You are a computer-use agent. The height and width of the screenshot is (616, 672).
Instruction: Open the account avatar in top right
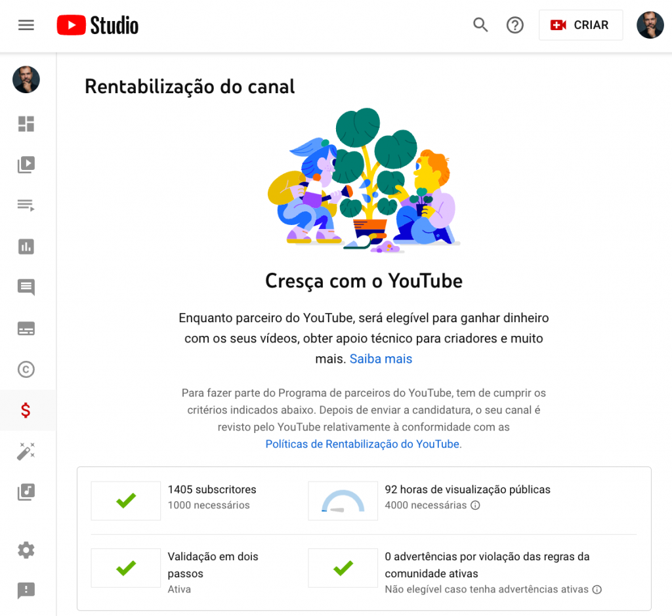(x=650, y=26)
